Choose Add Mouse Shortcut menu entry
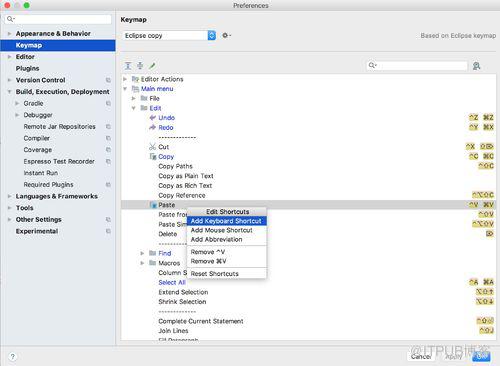Viewport: 500px width, 366px height. pos(227,230)
